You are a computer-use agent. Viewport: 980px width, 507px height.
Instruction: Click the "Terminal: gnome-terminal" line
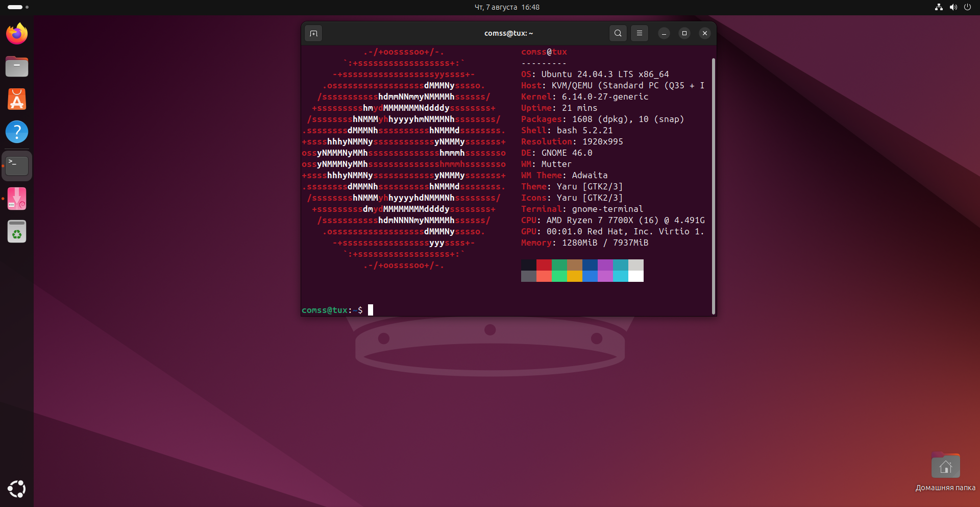tap(582, 209)
